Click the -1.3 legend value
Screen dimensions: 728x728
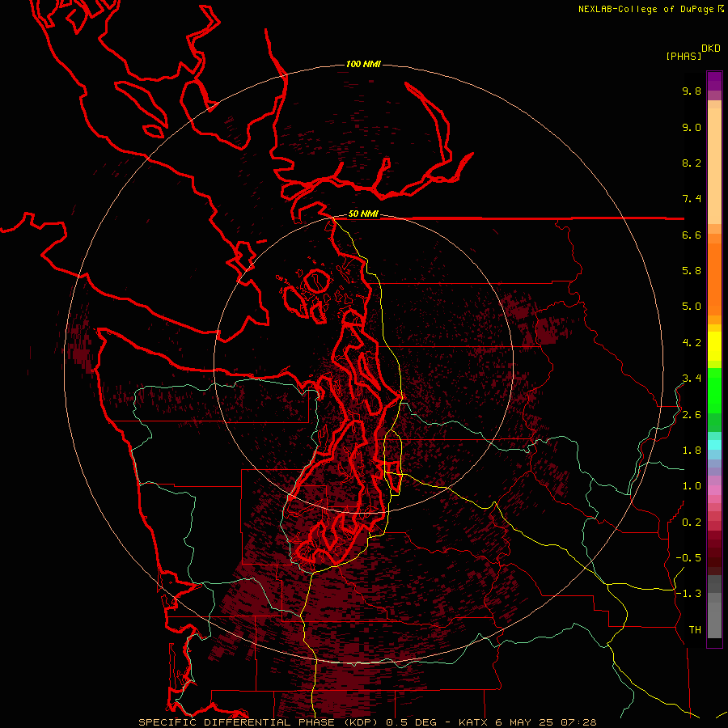point(688,594)
